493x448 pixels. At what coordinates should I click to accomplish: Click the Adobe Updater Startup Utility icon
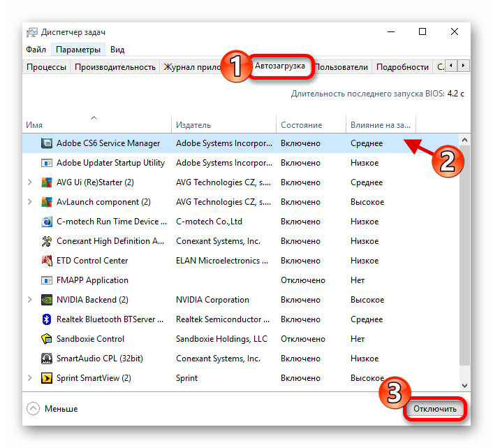point(47,163)
